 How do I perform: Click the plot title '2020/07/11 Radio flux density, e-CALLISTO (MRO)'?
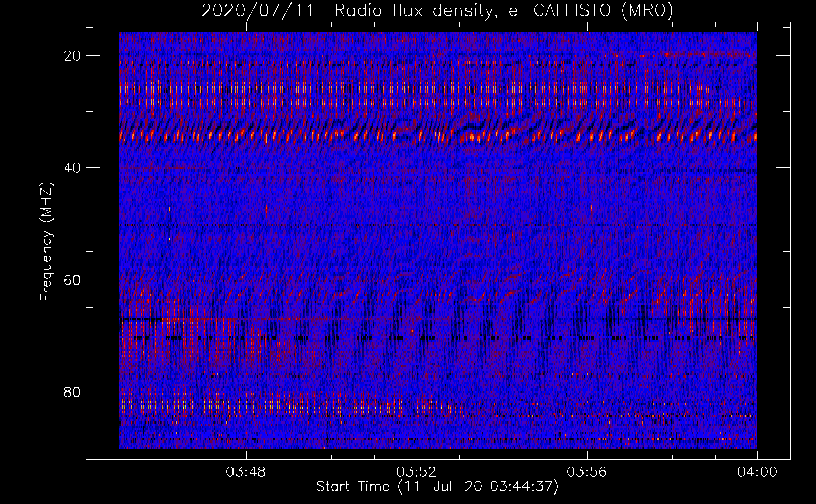[437, 11]
